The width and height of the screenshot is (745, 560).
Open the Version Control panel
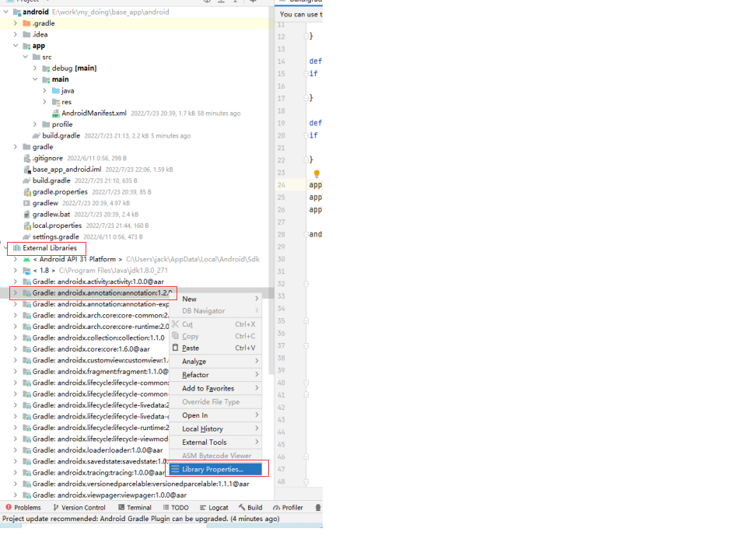coord(81,507)
